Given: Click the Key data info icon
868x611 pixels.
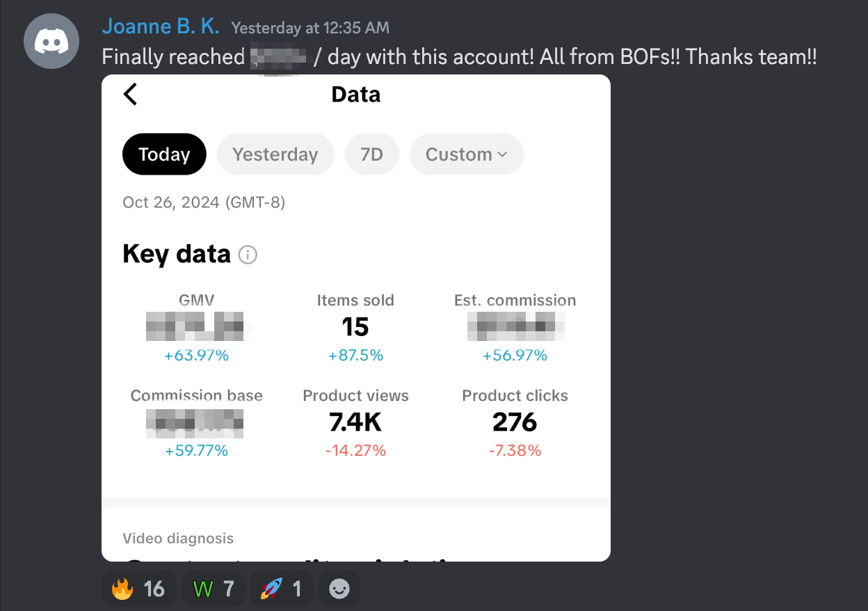Looking at the screenshot, I should point(248,255).
